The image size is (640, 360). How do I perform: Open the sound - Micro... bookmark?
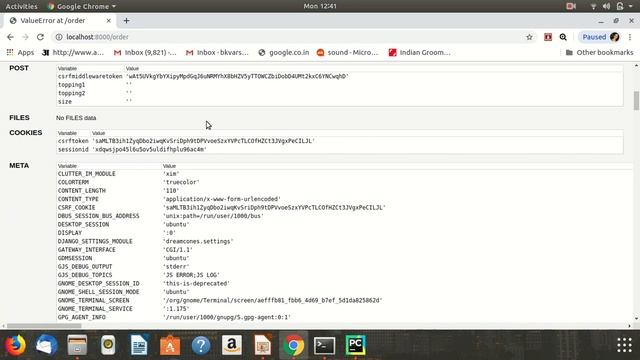(x=348, y=52)
